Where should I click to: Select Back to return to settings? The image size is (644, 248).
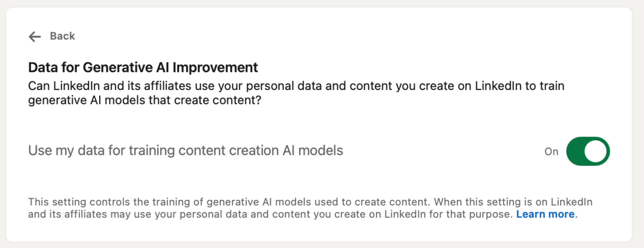tap(62, 36)
